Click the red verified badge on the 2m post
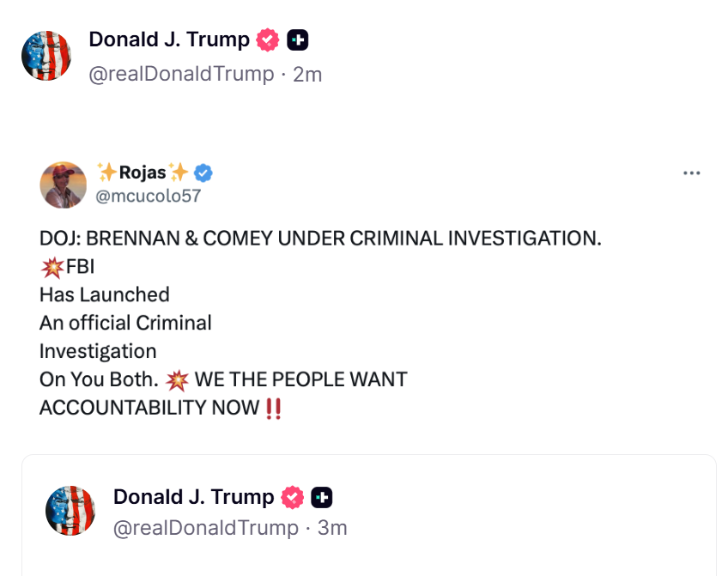728x576 pixels. [269, 39]
